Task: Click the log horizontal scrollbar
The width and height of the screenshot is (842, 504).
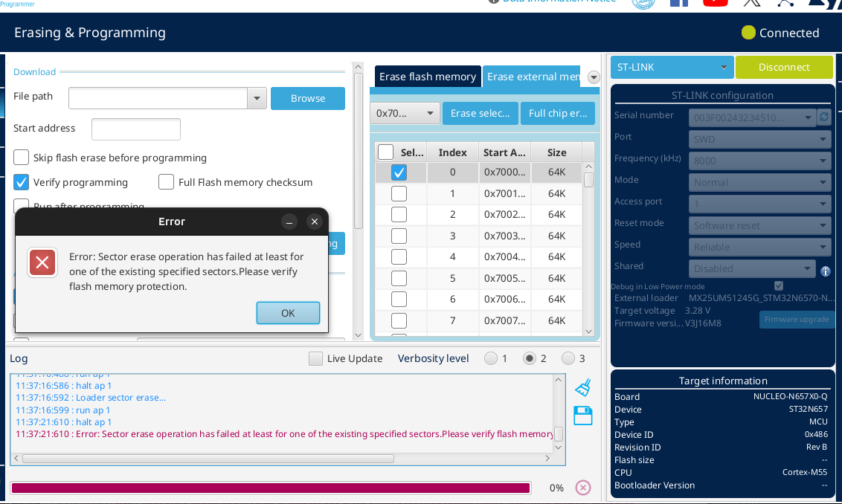Action: (208, 459)
